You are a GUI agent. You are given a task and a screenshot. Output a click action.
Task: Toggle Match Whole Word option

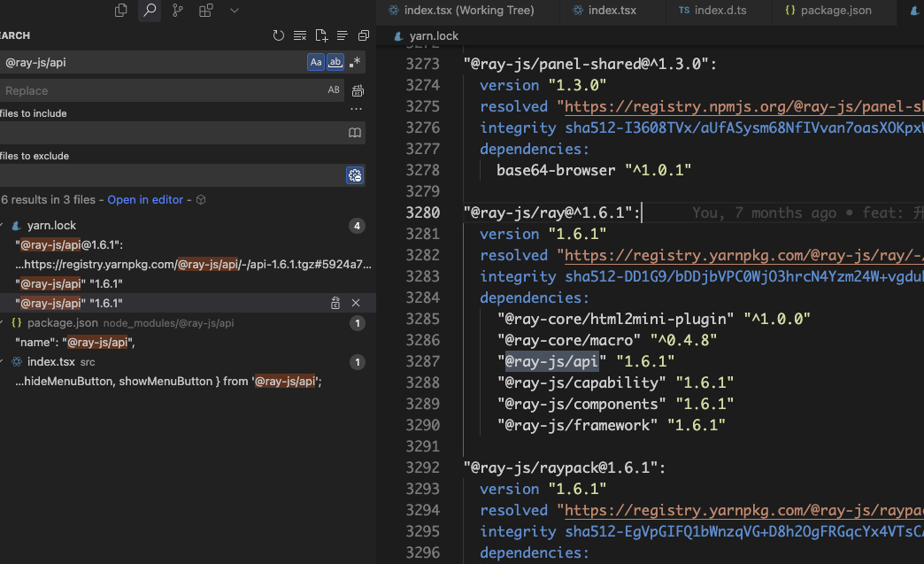click(335, 62)
